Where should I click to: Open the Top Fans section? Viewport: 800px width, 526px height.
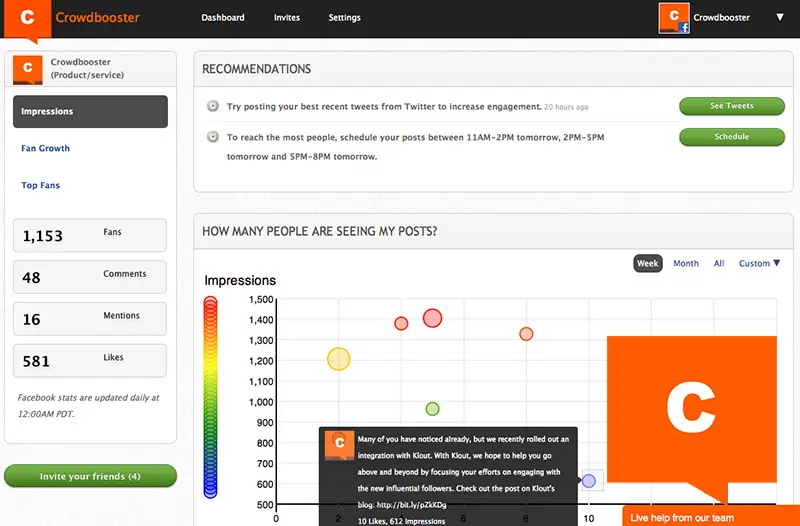pos(40,185)
